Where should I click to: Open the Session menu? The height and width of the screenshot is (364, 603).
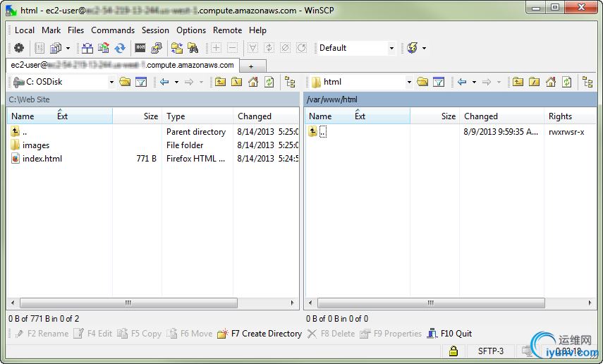click(155, 30)
